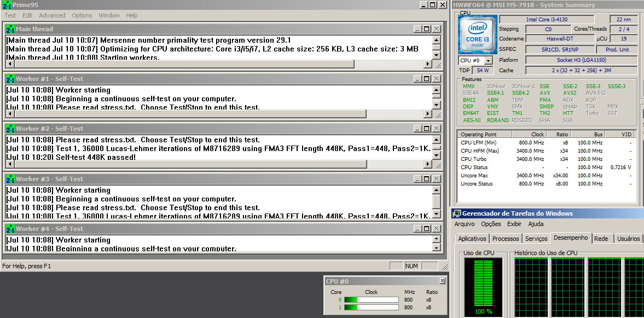The height and width of the screenshot is (318, 644).
Task: Click the Worker #1 window icon
Action: pos(10,79)
